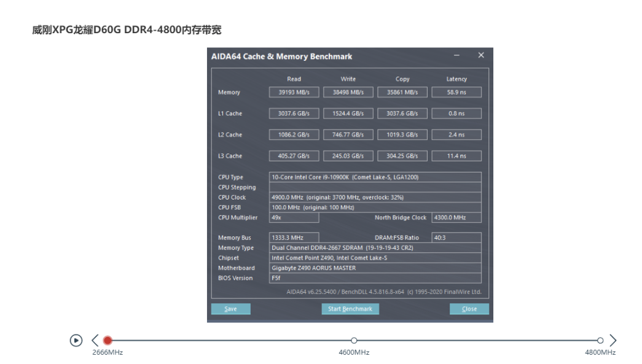
Task: Close AIDA64 window with the X icon
Action: tap(481, 55)
